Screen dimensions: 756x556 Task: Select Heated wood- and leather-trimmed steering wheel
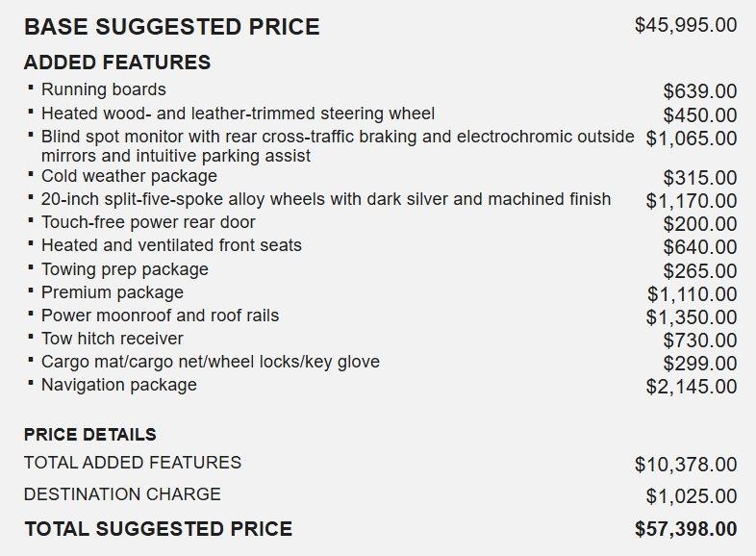click(x=238, y=114)
